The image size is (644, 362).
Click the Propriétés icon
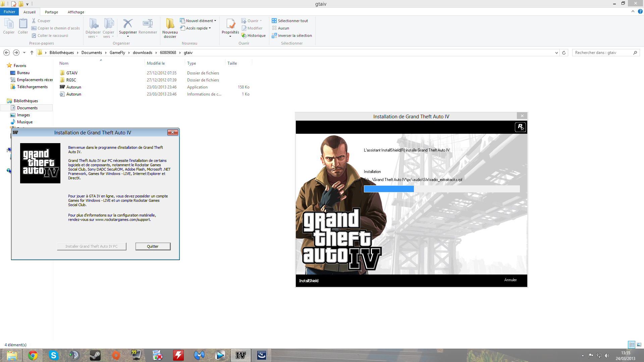(x=230, y=24)
